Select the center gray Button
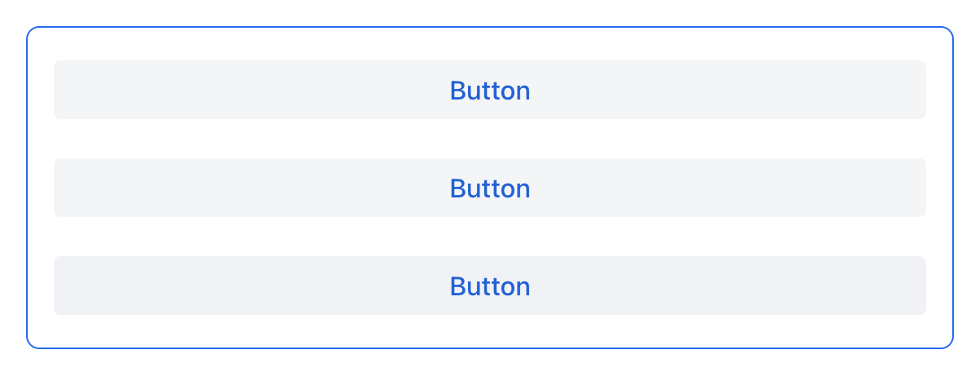 490,188
